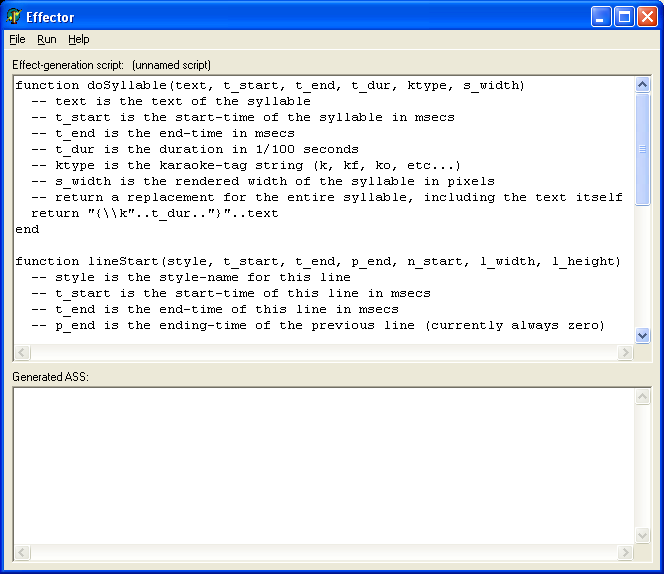Click the Effector app icon in title bar

point(14,17)
